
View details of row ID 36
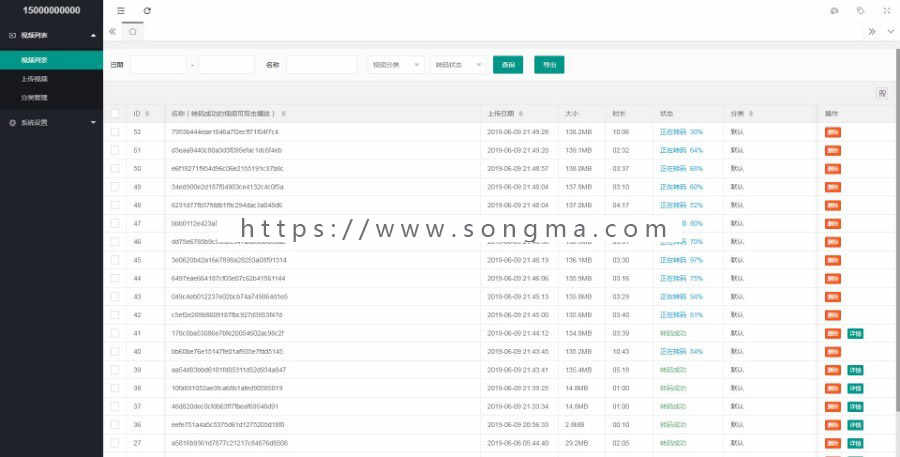855,425
